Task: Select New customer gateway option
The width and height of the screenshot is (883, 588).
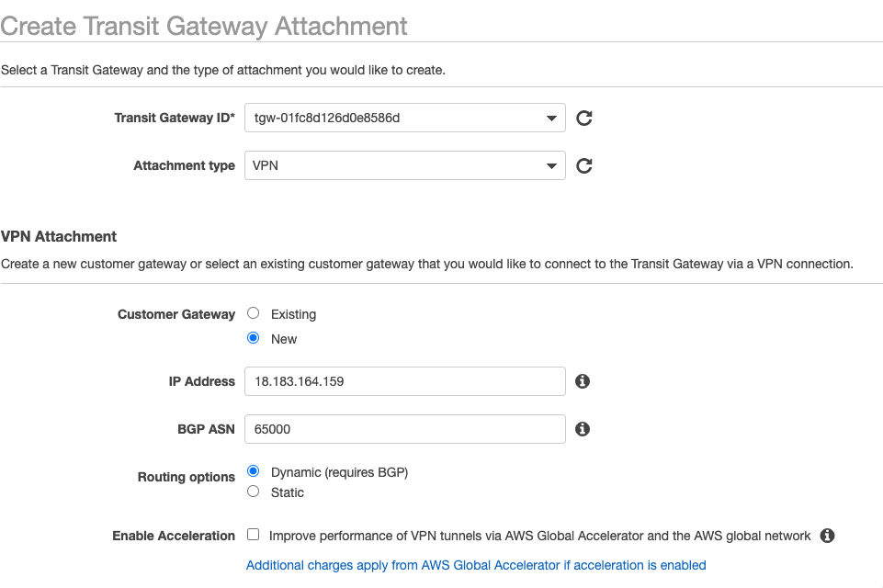Action: [254, 338]
